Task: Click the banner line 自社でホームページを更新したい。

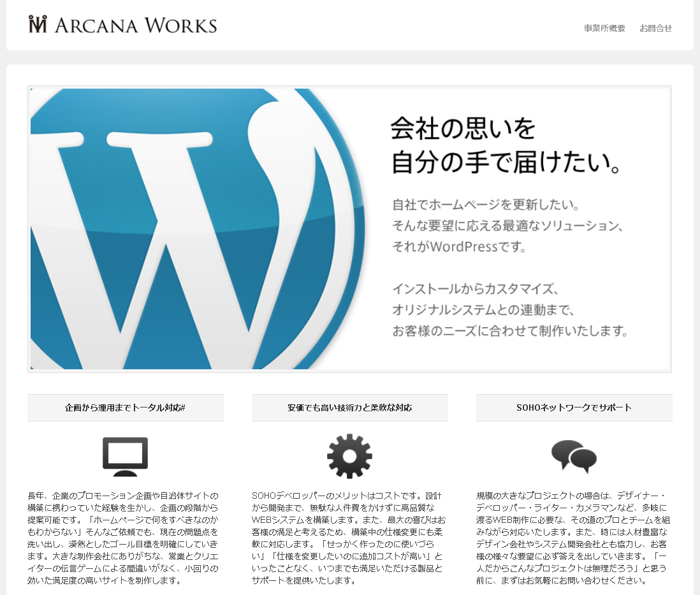Action: 485,205
